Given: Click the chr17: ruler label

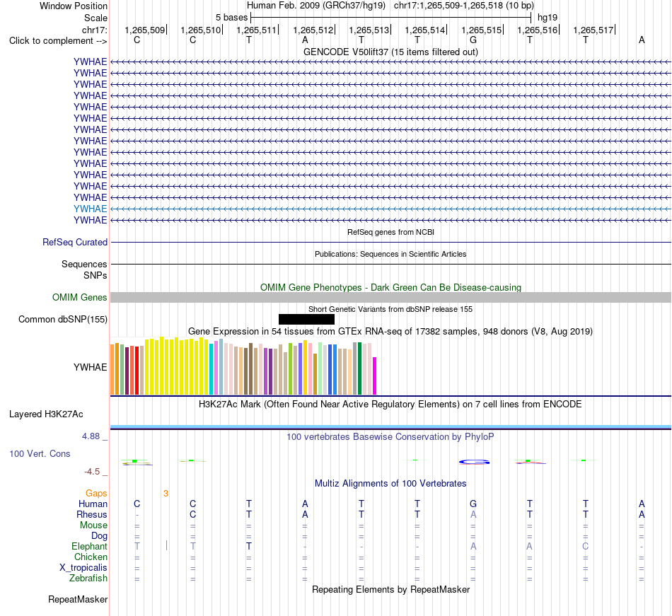Looking at the screenshot, I should point(94,30).
